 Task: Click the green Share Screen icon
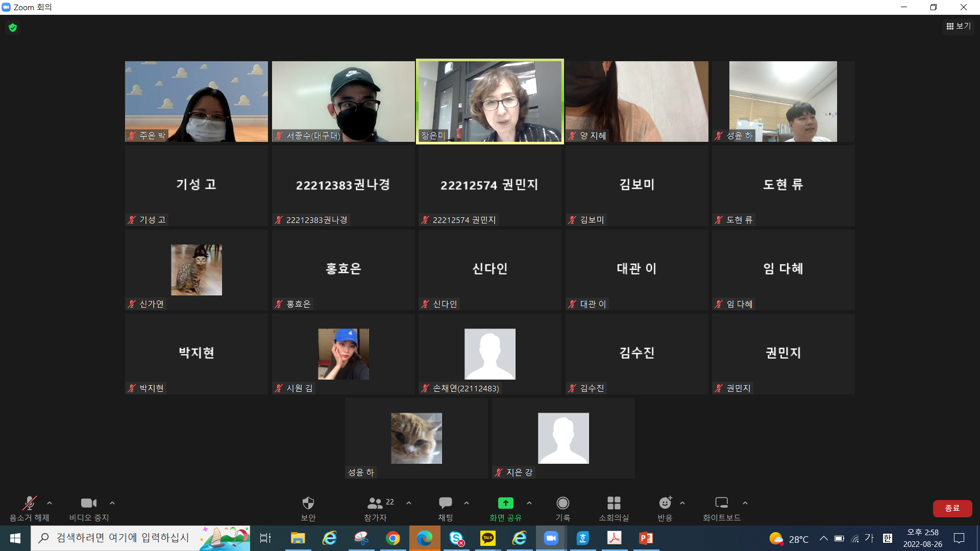(505, 503)
